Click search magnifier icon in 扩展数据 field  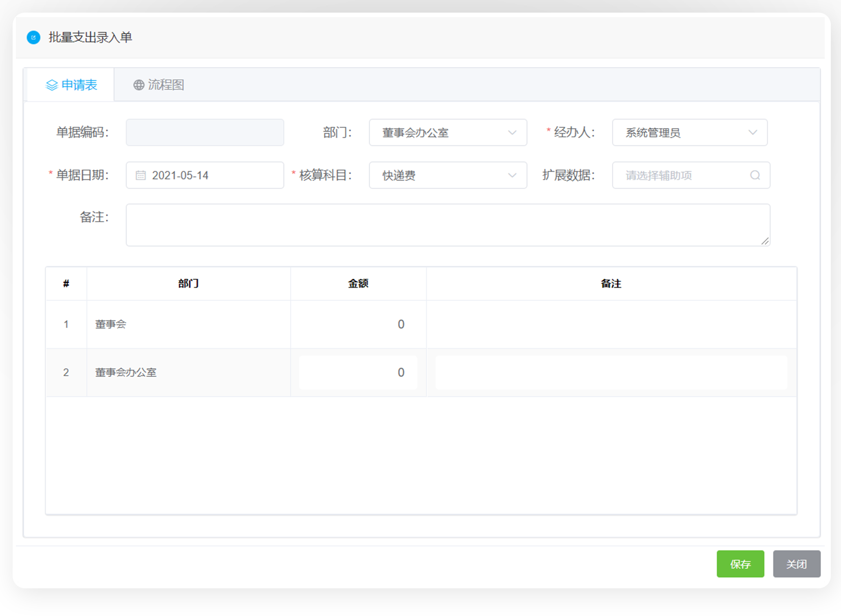[x=755, y=175]
